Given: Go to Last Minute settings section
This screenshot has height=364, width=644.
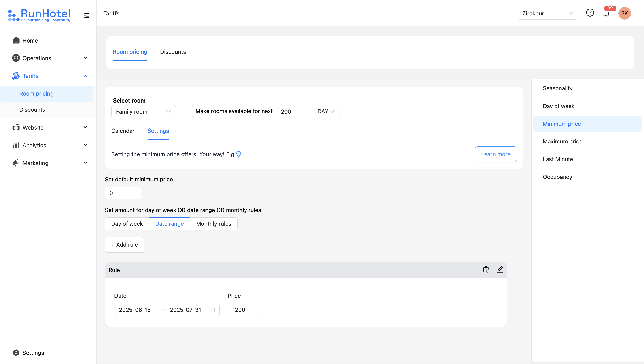Looking at the screenshot, I should click(587, 159).
